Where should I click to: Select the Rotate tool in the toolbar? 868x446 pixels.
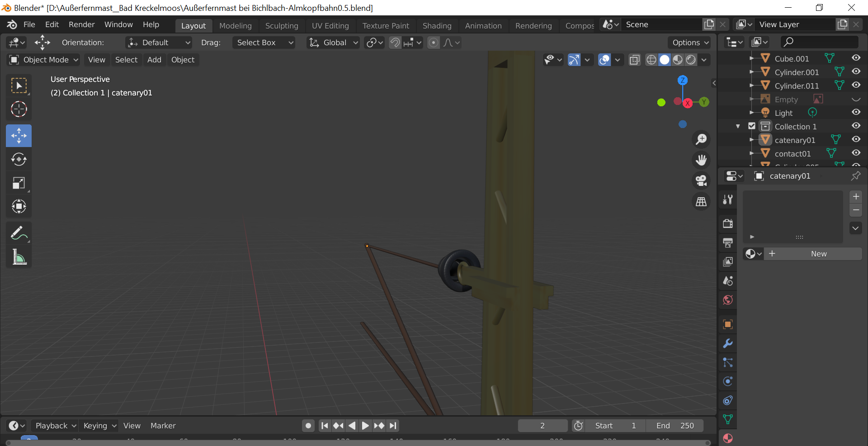coord(19,159)
